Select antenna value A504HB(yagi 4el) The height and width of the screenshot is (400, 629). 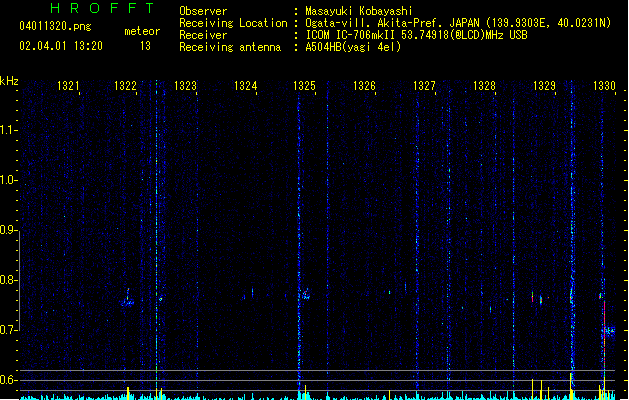click(353, 47)
